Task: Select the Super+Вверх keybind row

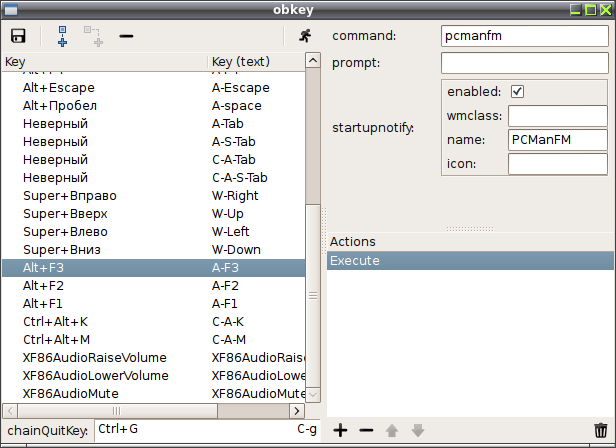Action: 154,214
